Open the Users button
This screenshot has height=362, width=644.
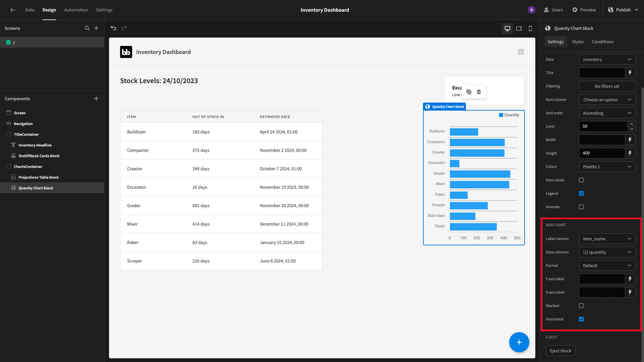coord(553,10)
